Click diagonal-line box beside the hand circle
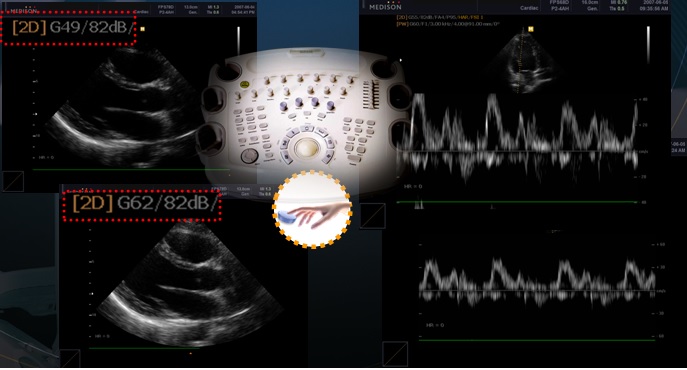 pos(373,215)
